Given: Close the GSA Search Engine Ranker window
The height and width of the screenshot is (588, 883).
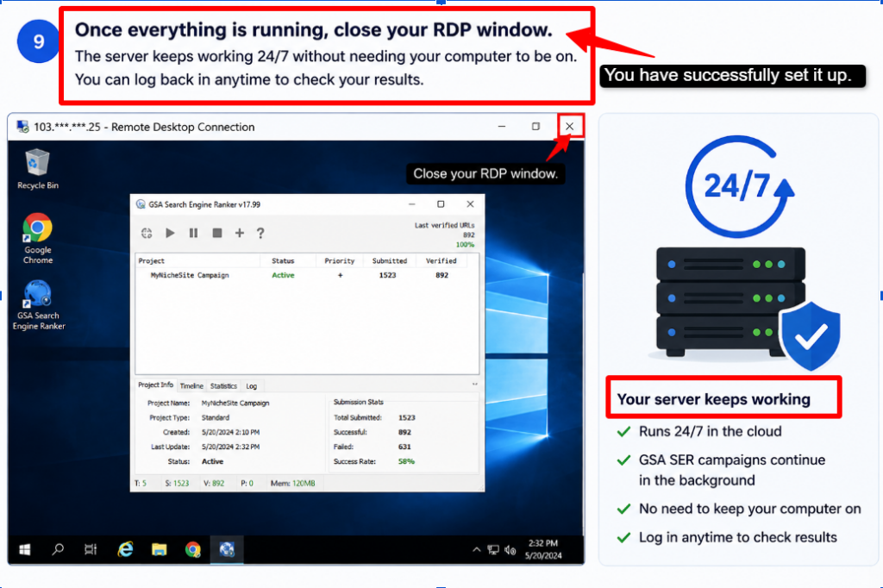Looking at the screenshot, I should click(x=470, y=203).
